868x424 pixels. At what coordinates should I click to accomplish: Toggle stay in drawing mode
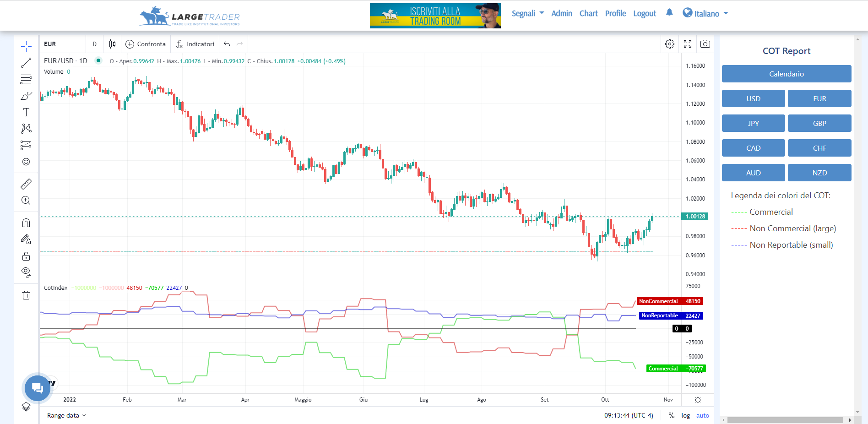tap(26, 239)
